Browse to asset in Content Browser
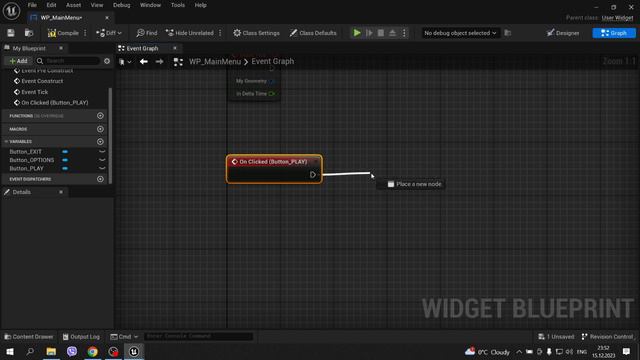640x360 pixels. coord(29,33)
